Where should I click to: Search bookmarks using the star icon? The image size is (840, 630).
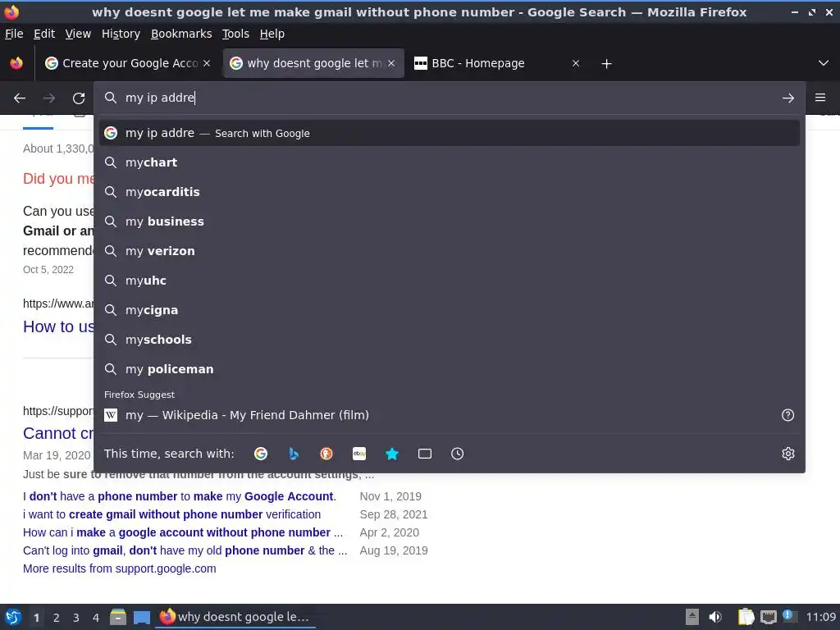tap(392, 454)
